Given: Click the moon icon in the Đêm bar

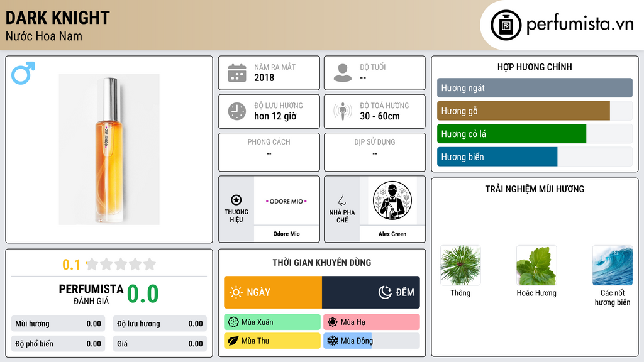Looking at the screenshot, I should point(385,292).
